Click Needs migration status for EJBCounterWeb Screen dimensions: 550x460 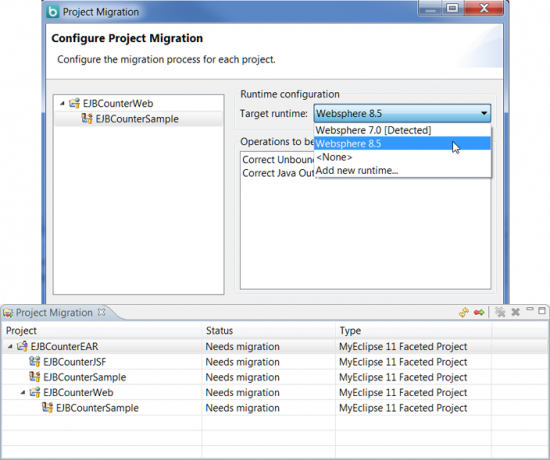point(242,392)
